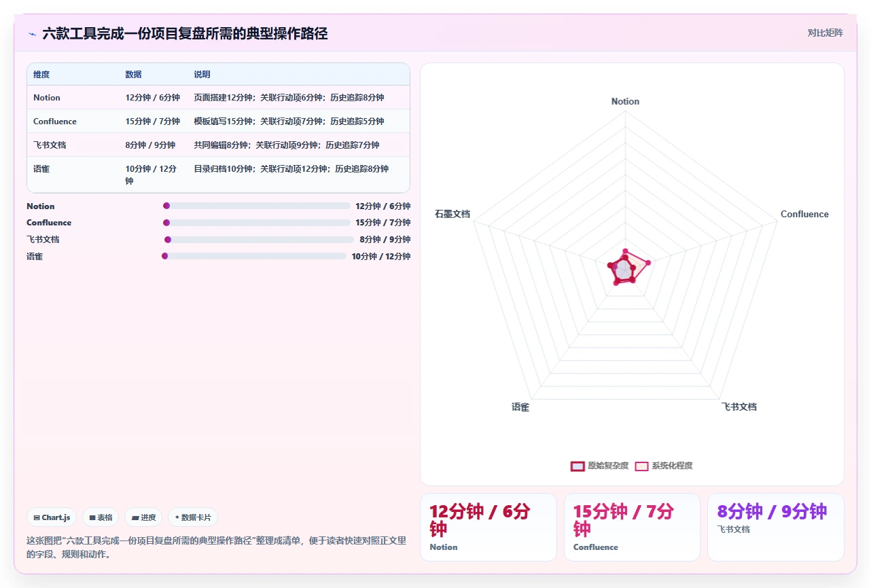Click the 对比矩阵 label at top right
The image size is (871, 588).
pyautogui.click(x=825, y=33)
